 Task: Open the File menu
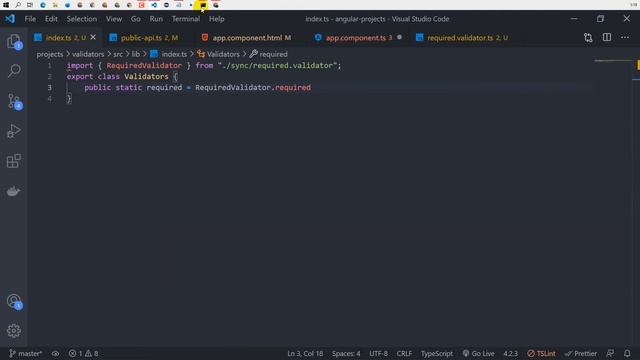pyautogui.click(x=30, y=19)
